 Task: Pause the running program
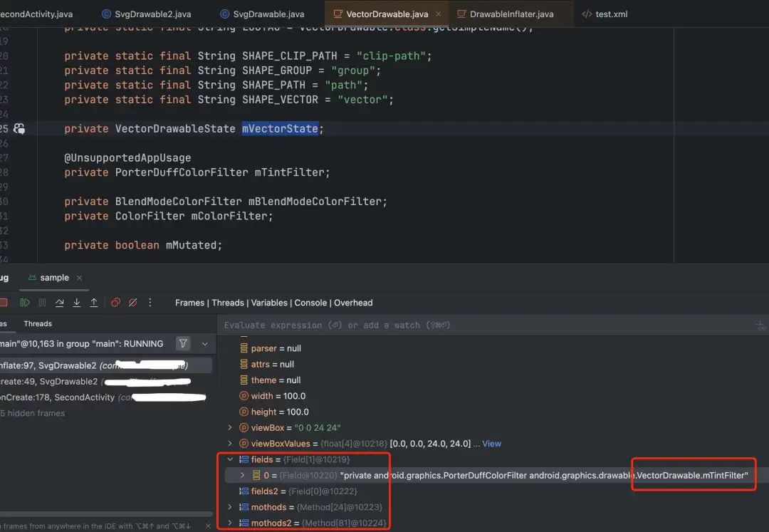42,303
